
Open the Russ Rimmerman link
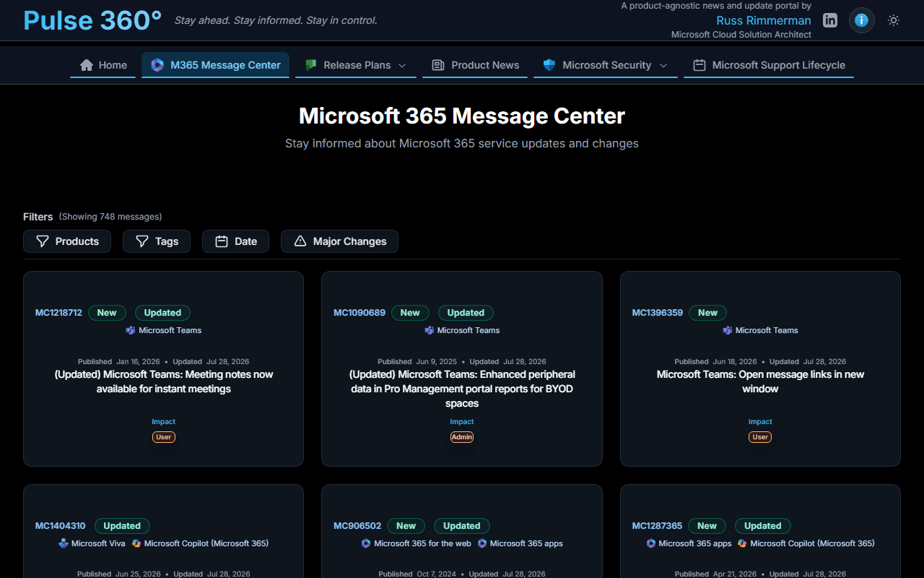(764, 20)
